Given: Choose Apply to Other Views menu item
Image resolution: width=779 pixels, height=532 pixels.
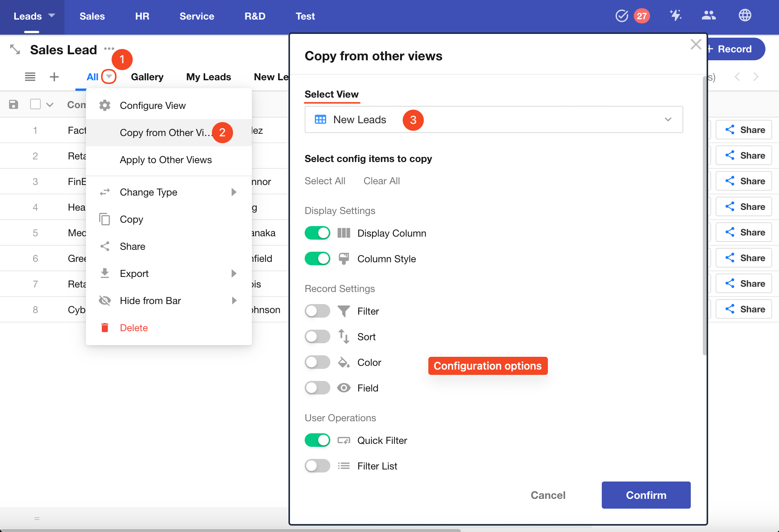Looking at the screenshot, I should pos(166,160).
